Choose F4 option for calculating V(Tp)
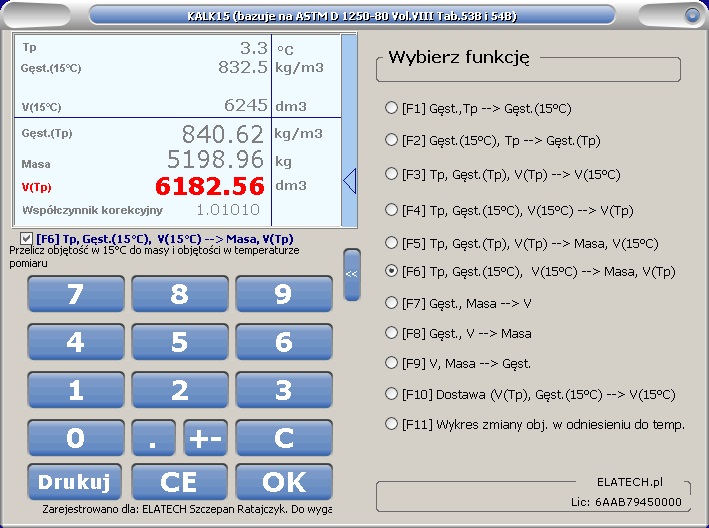The width and height of the screenshot is (709, 528). (x=510, y=210)
